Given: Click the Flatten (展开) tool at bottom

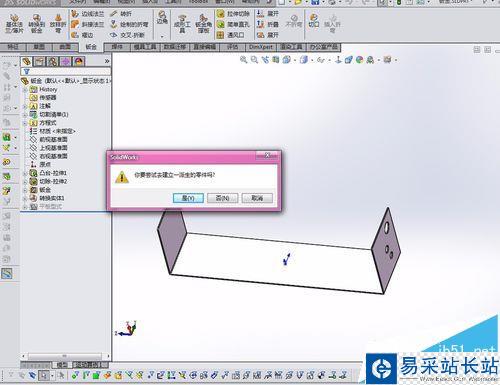Looking at the screenshot, I should [268, 35].
